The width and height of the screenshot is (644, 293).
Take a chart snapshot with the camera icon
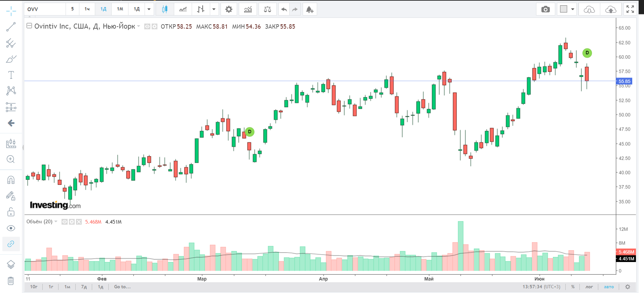tap(545, 9)
